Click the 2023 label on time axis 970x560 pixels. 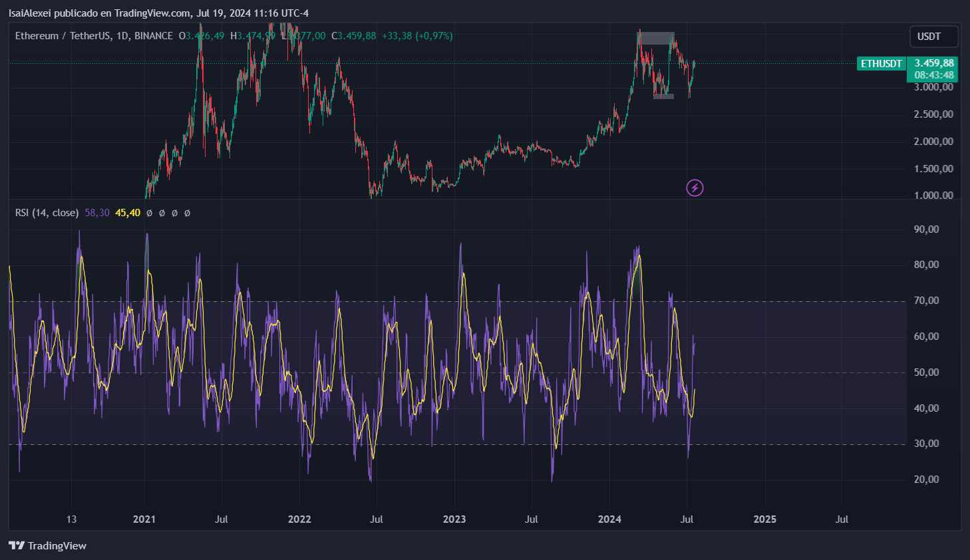(x=454, y=519)
